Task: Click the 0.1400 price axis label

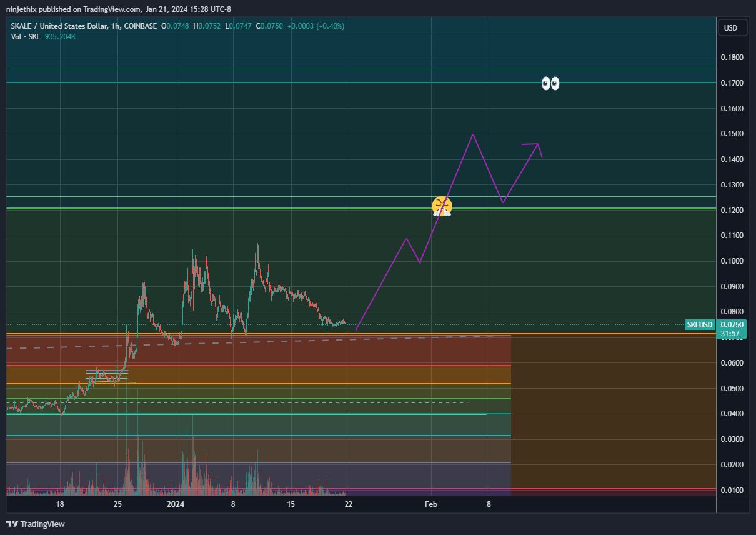Action: 732,160
